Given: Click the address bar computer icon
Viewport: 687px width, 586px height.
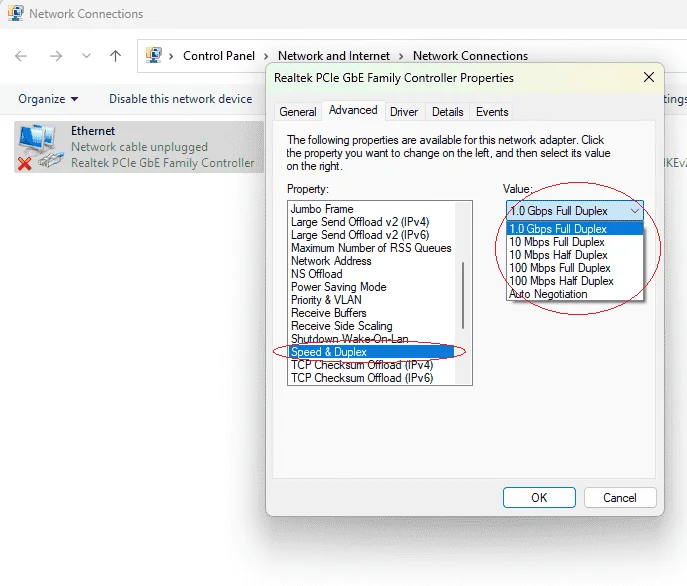Looking at the screenshot, I should (154, 55).
